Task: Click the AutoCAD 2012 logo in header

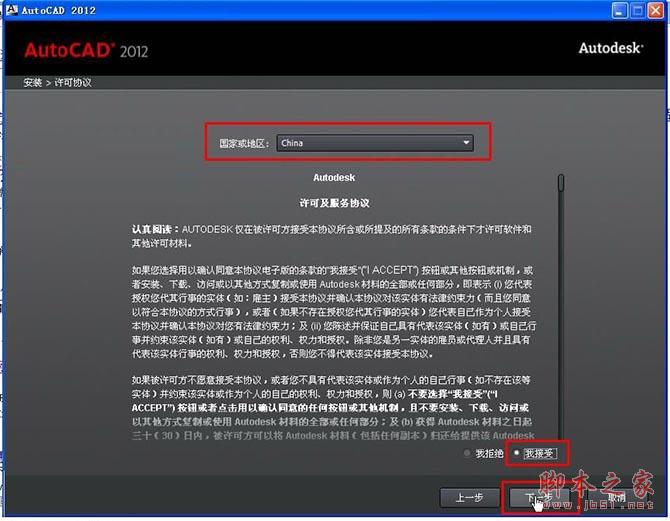Action: [86, 50]
